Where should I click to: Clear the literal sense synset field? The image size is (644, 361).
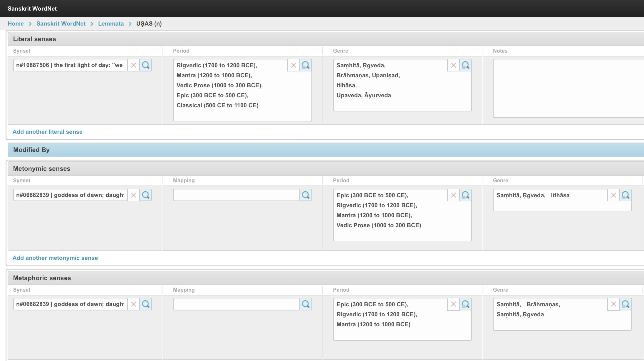click(x=133, y=65)
